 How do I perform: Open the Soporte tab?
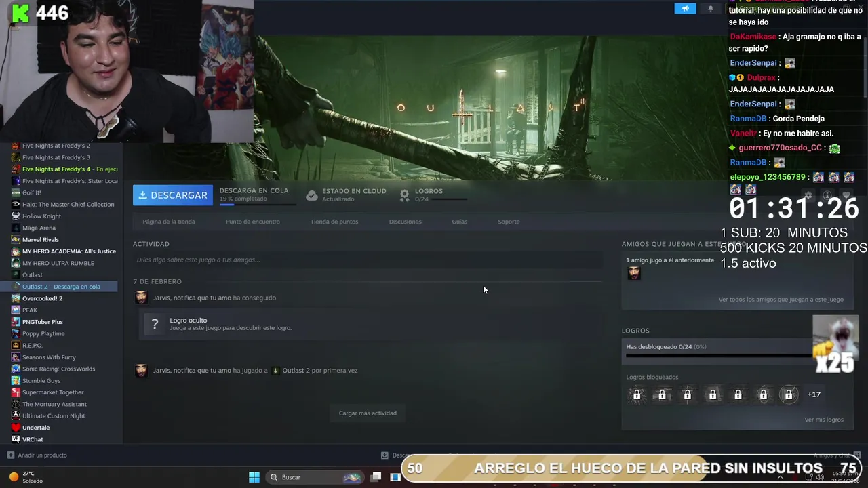point(509,222)
